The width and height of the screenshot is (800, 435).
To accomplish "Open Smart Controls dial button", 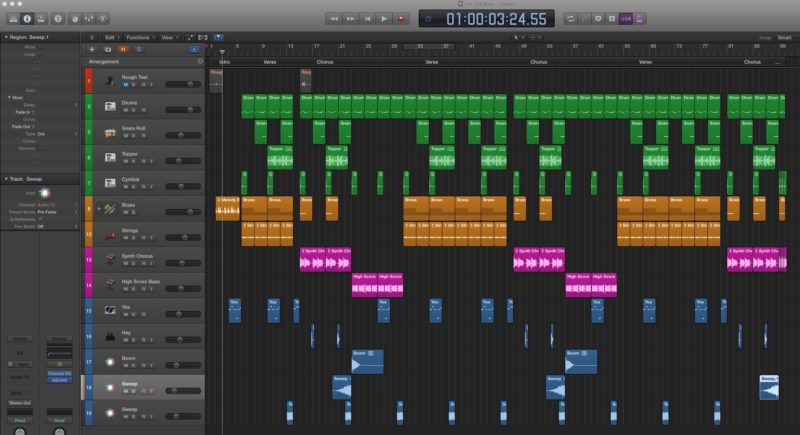I will (75, 19).
